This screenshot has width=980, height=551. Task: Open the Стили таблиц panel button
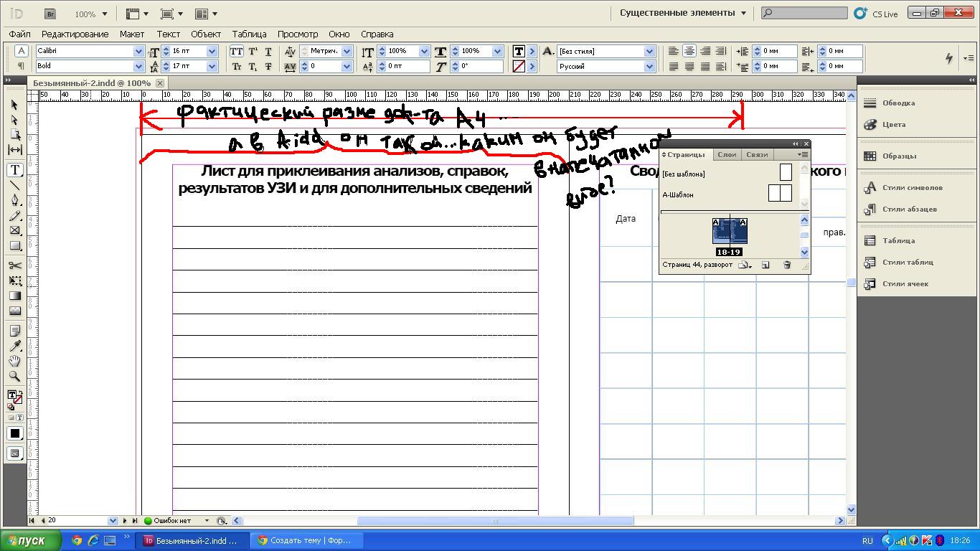point(898,262)
